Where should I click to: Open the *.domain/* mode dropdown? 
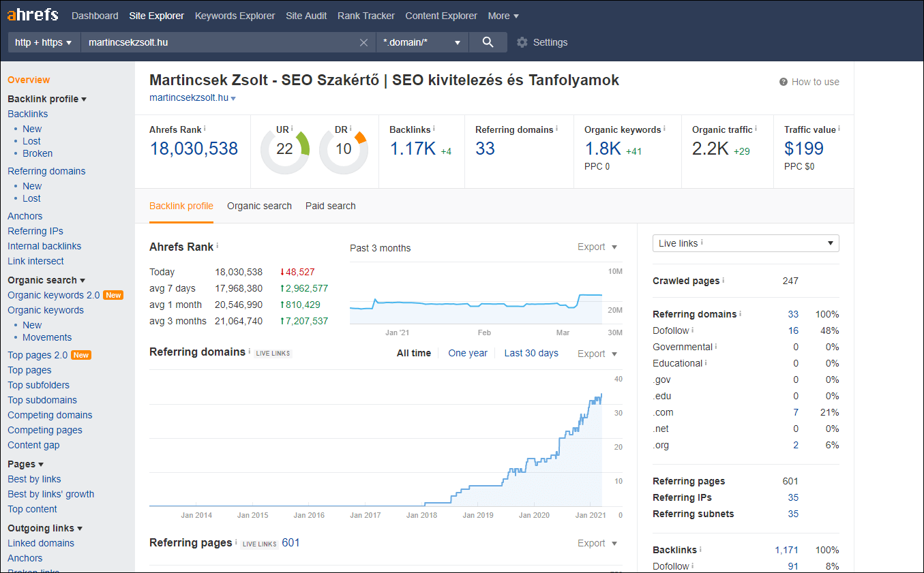(x=422, y=42)
